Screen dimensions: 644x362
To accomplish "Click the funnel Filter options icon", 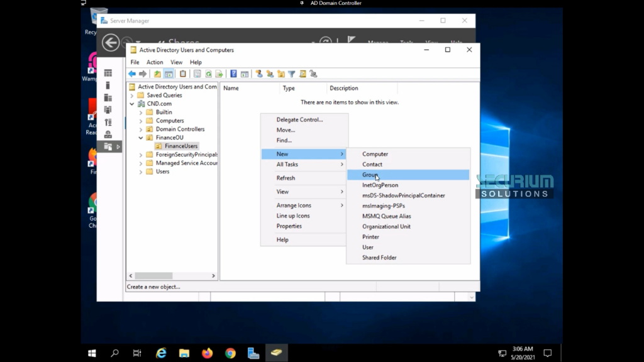I will click(292, 74).
